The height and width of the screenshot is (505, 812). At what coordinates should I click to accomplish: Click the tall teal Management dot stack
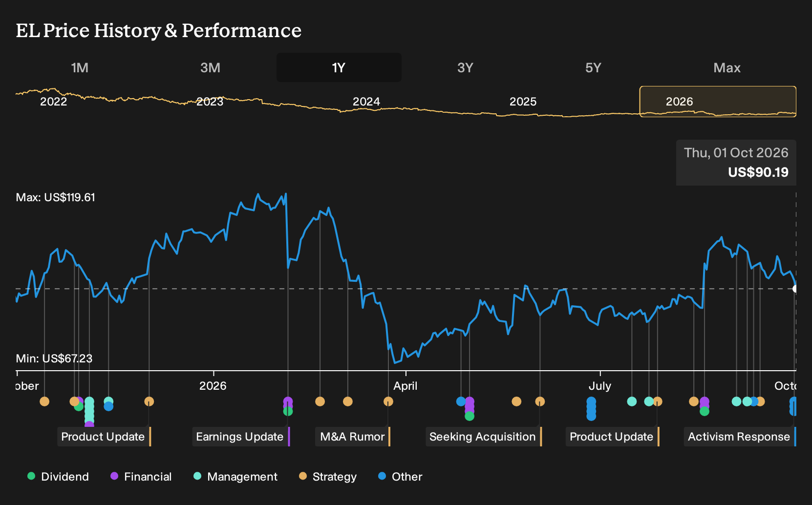click(89, 411)
